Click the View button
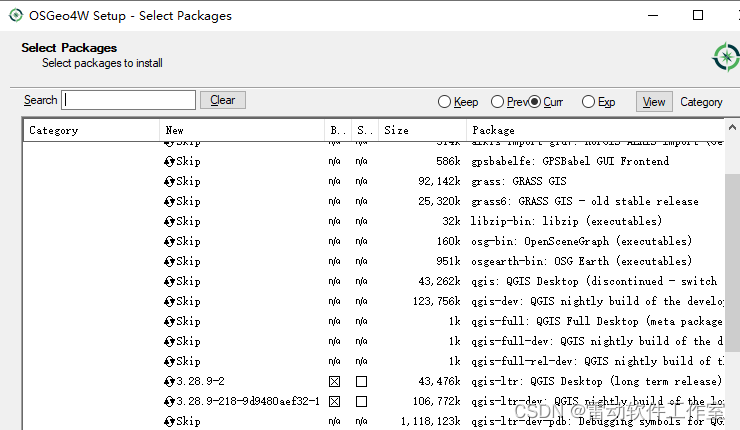 (654, 102)
